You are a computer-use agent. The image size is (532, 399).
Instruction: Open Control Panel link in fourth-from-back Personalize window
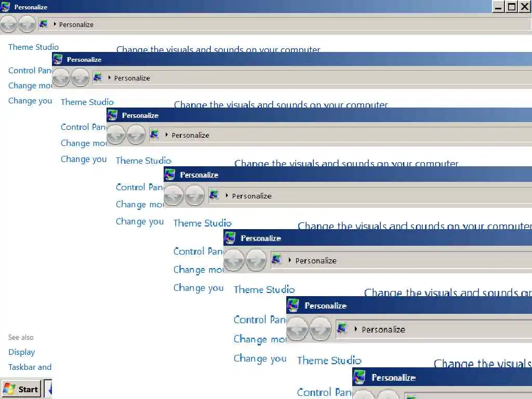pos(198,251)
